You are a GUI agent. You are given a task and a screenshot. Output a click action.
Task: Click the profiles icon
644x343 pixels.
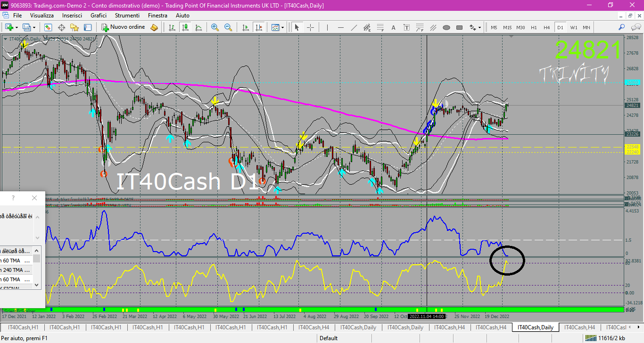pyautogui.click(x=27, y=27)
